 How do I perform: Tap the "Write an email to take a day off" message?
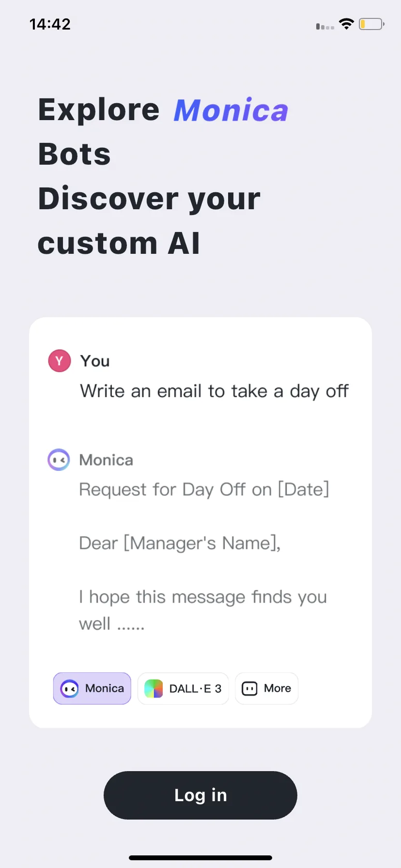click(214, 391)
